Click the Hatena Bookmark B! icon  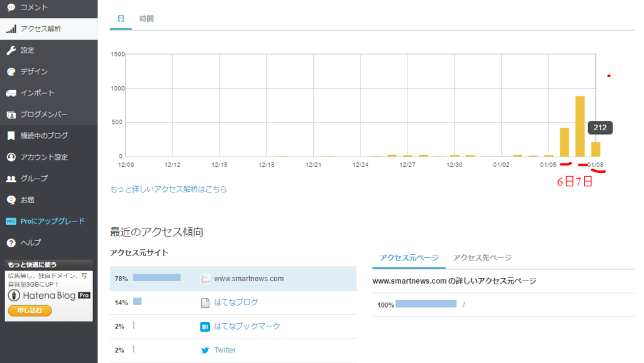(x=205, y=327)
